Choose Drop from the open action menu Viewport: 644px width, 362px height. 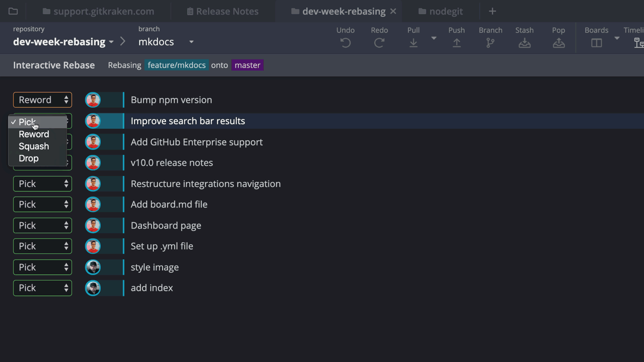tap(29, 158)
